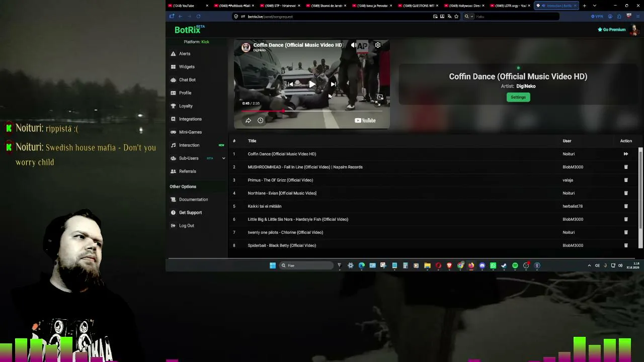Viewport: 644px width, 362px height.
Task: Open the DigiNeko channel avatar in player
Action: coord(246,47)
